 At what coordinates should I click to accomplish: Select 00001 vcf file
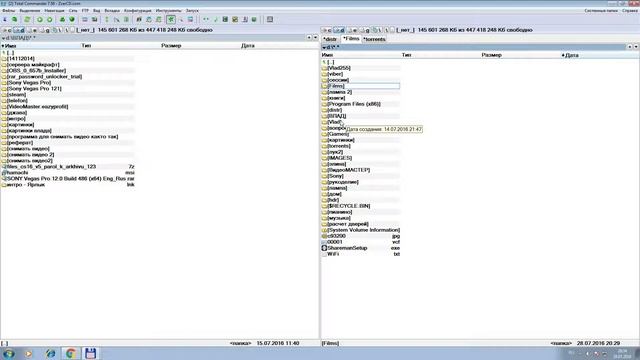360,242
